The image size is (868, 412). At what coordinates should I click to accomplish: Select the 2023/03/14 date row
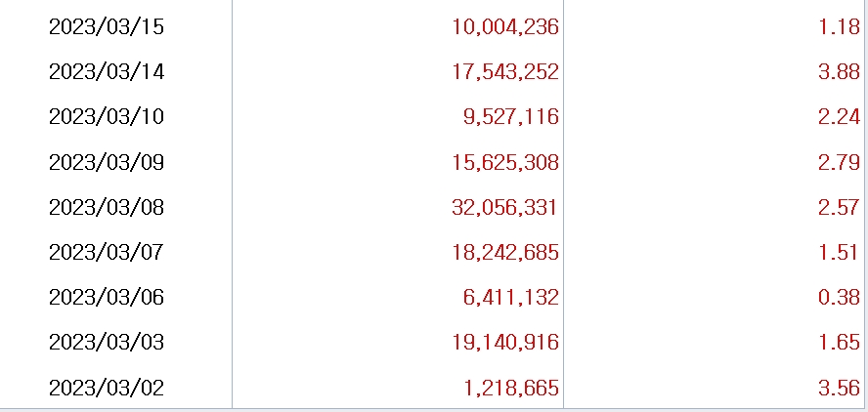(x=107, y=71)
